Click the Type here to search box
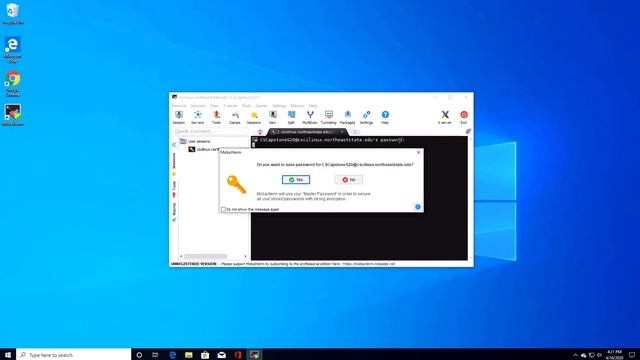 (x=74, y=355)
